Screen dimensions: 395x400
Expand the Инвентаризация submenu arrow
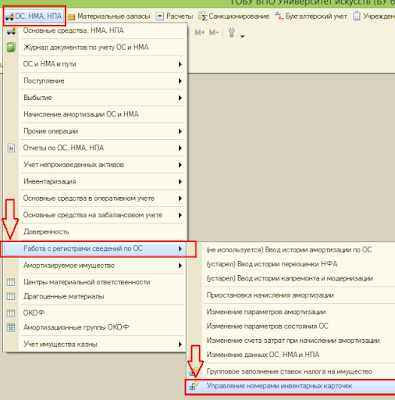[180, 182]
